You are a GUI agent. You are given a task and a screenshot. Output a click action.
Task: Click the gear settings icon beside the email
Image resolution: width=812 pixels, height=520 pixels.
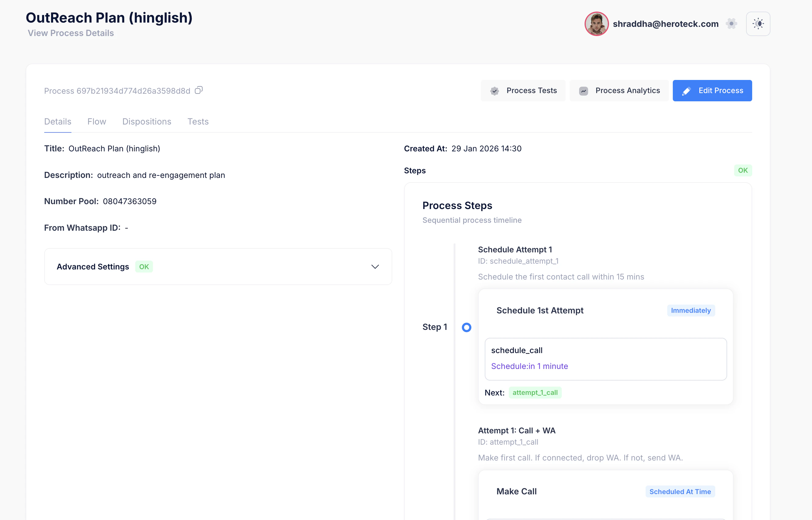click(731, 23)
